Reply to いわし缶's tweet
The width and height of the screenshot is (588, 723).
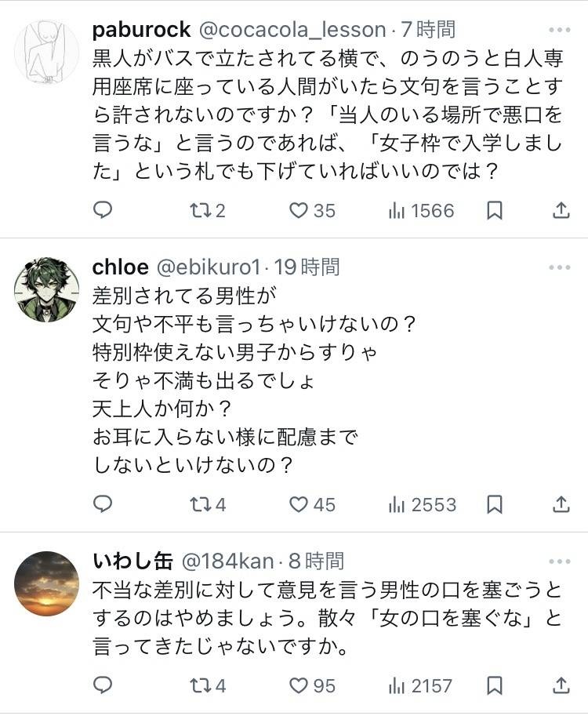pyautogui.click(x=103, y=685)
